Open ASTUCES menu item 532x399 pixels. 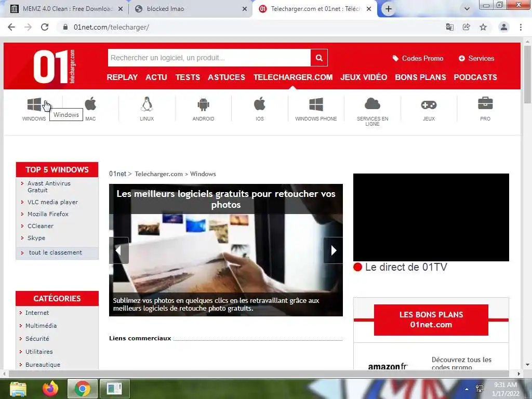coord(227,77)
